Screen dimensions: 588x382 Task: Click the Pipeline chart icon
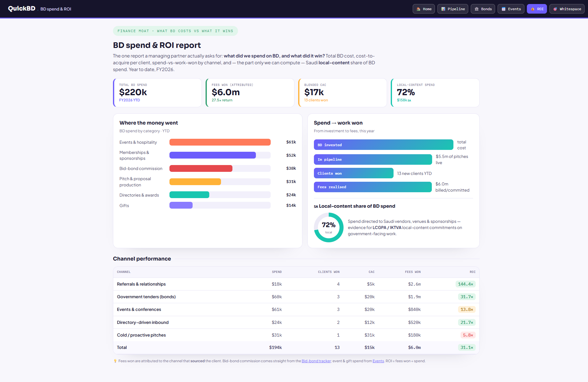[443, 9]
